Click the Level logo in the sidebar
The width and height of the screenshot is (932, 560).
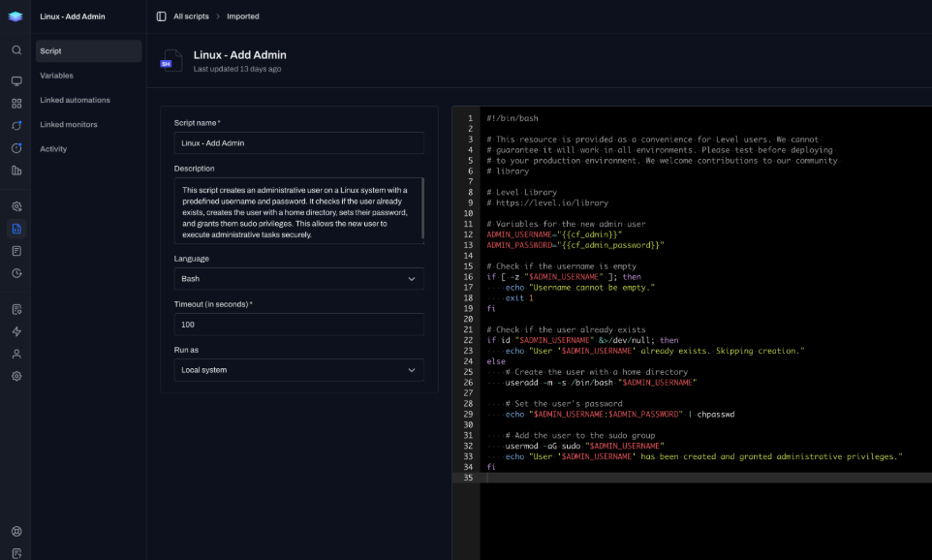(x=16, y=16)
